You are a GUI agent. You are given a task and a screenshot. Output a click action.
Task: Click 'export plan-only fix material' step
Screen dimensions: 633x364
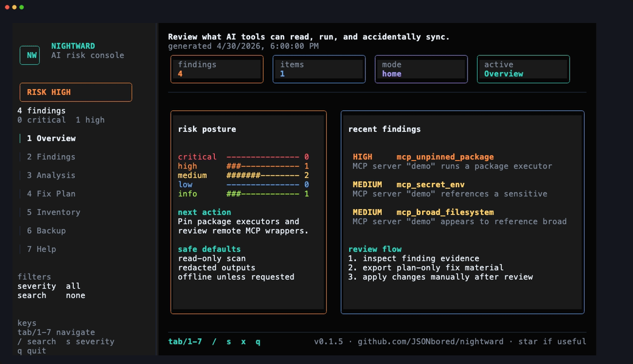point(433,268)
